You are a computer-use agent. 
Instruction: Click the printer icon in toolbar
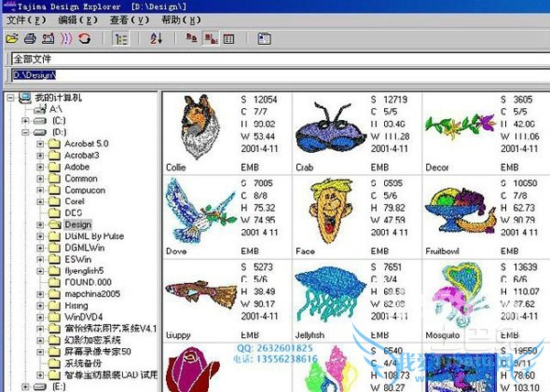pyautogui.click(x=30, y=38)
